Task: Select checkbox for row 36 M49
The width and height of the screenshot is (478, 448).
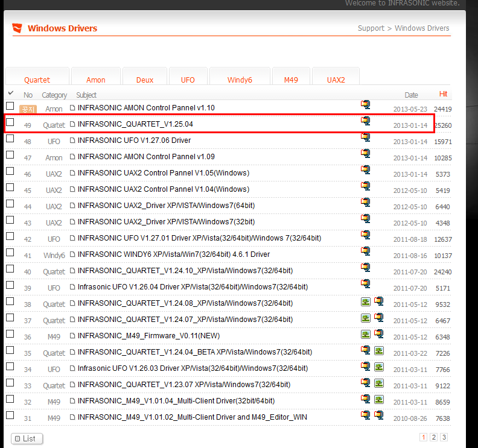Action: click(10, 334)
